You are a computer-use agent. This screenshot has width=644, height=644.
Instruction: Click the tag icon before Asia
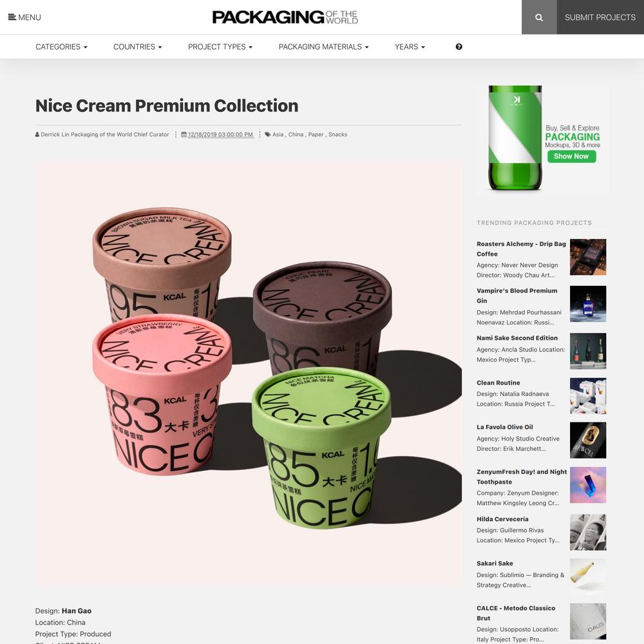click(x=267, y=135)
